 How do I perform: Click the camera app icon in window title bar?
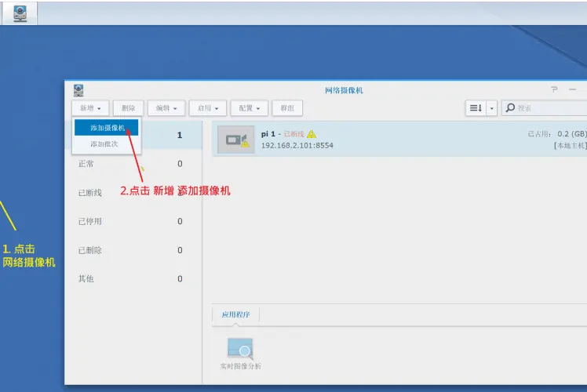coord(78,90)
